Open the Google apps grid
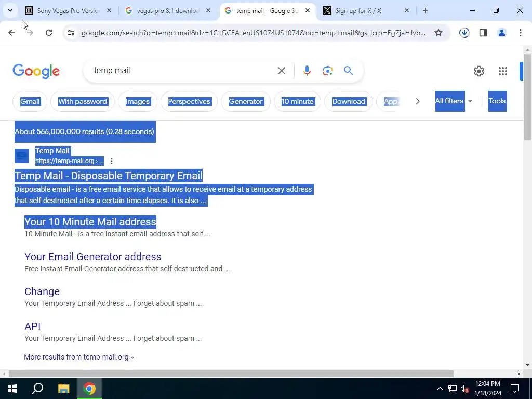Screen dimensions: 532x399 tap(503, 71)
